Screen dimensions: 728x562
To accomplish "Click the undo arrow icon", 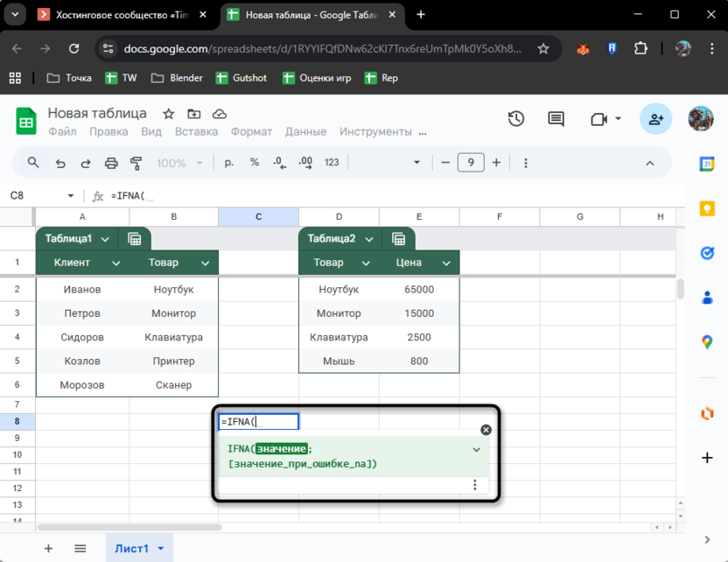I will 60,163.
